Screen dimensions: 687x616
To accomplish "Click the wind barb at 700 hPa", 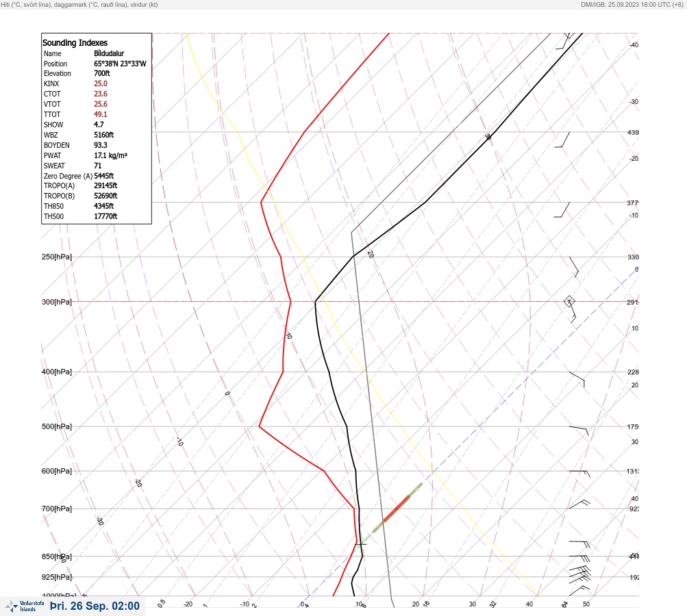I will pyautogui.click(x=579, y=504).
